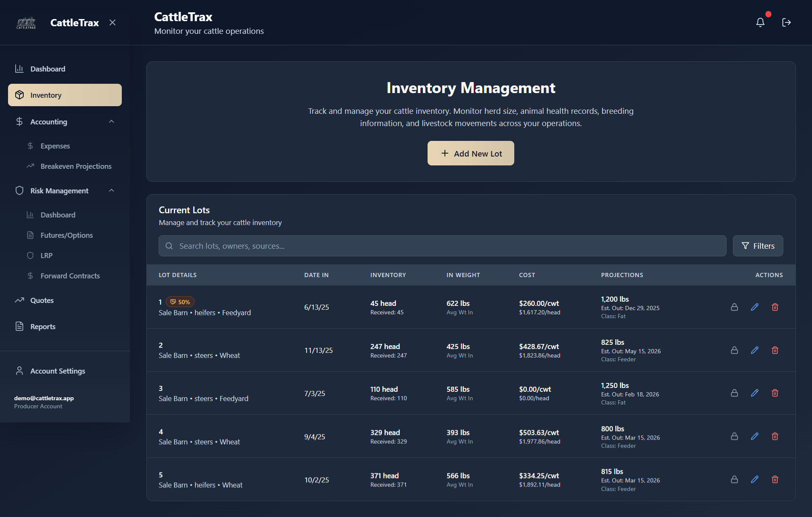Edit lot 4 with pencil icon
The height and width of the screenshot is (517, 812).
[754, 436]
